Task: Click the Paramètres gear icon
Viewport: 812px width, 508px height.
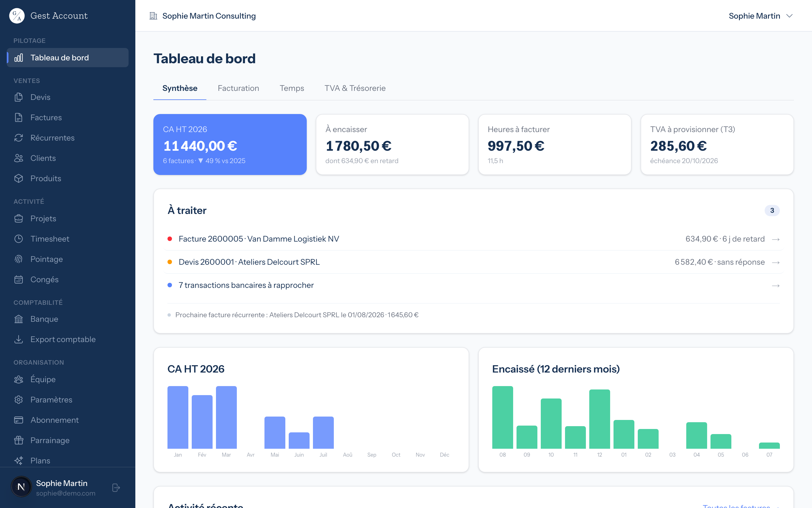Action: click(19, 399)
